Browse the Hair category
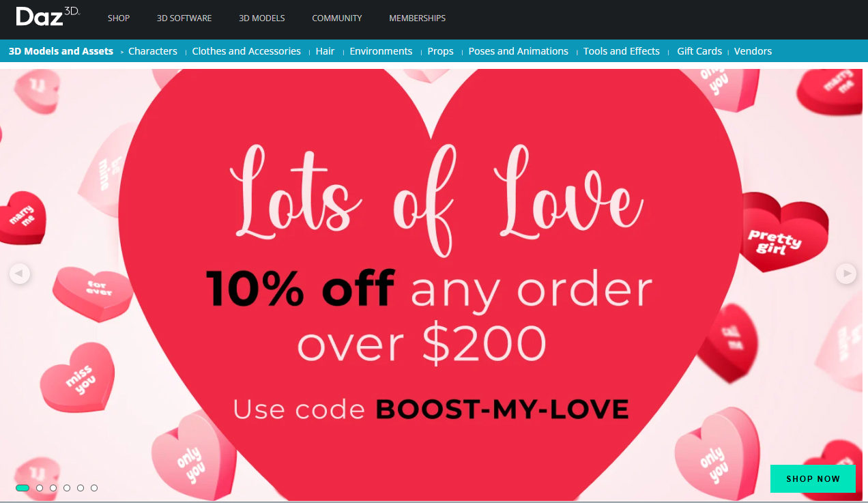 point(325,51)
